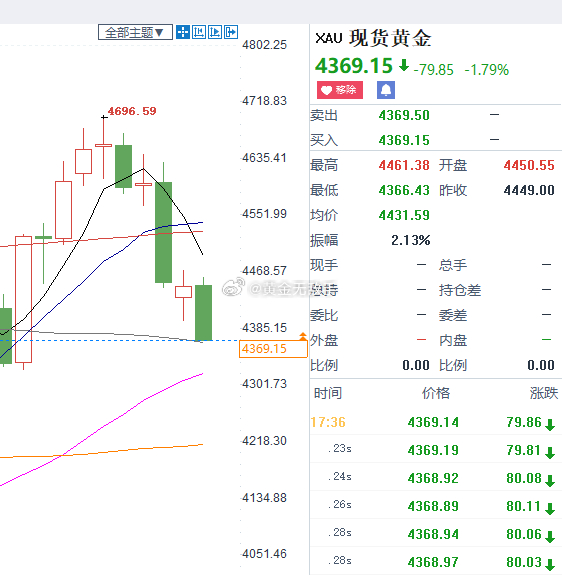The image size is (562, 575).
Task: Click the play-forward chart axis icon
Action: (x=215, y=32)
